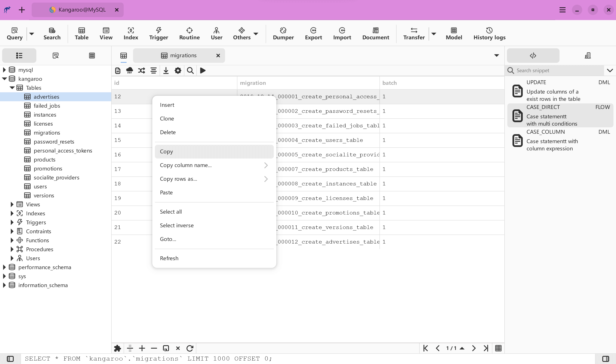The image size is (616, 364).
Task: Toggle the panel collapse sidebar button
Action: pyautogui.click(x=10, y=358)
